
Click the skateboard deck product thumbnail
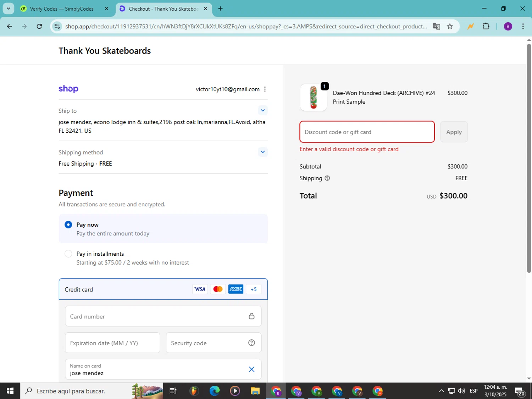pyautogui.click(x=314, y=97)
